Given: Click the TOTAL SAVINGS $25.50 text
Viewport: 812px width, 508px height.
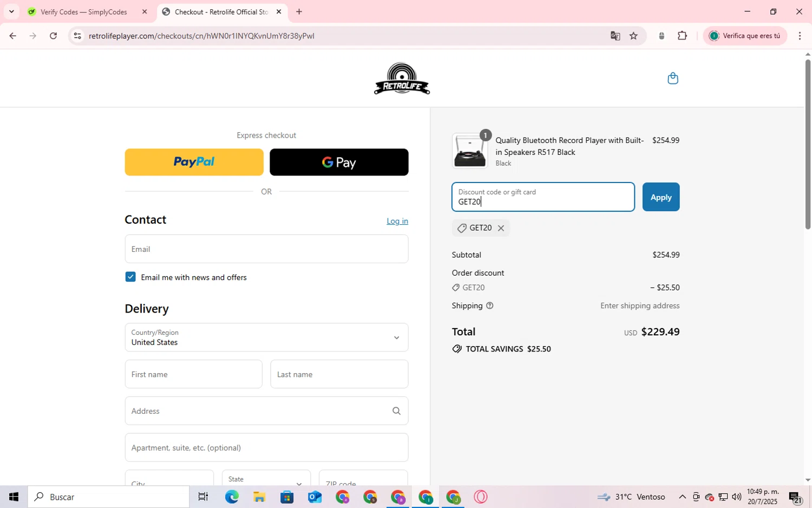Looking at the screenshot, I should 508,349.
